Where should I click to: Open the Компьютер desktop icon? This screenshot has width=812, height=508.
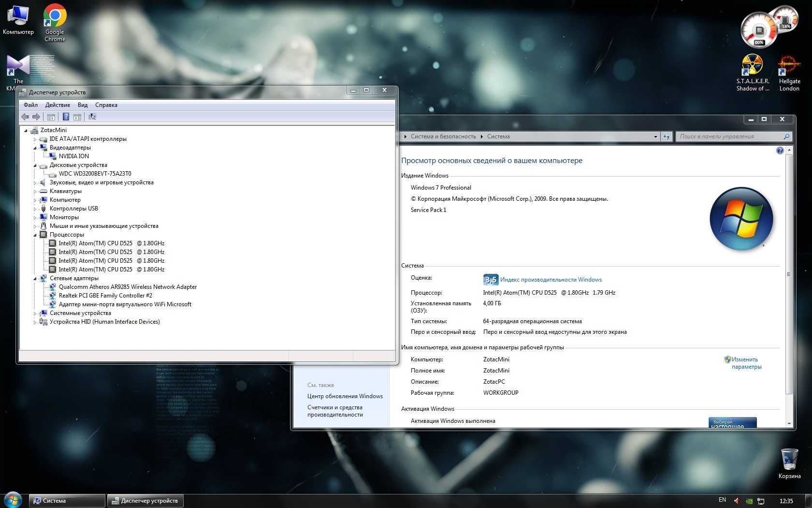click(x=18, y=20)
